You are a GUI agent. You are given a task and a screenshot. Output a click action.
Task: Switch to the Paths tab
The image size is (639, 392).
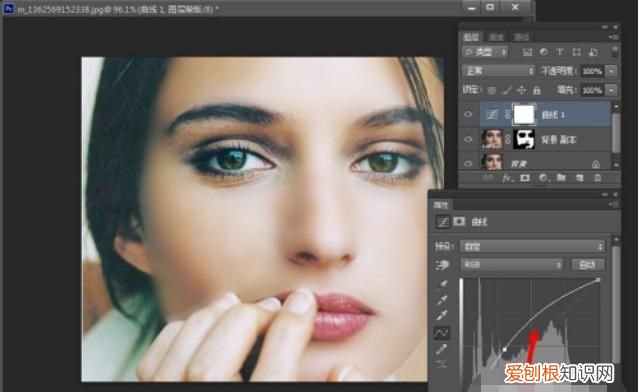click(x=521, y=37)
